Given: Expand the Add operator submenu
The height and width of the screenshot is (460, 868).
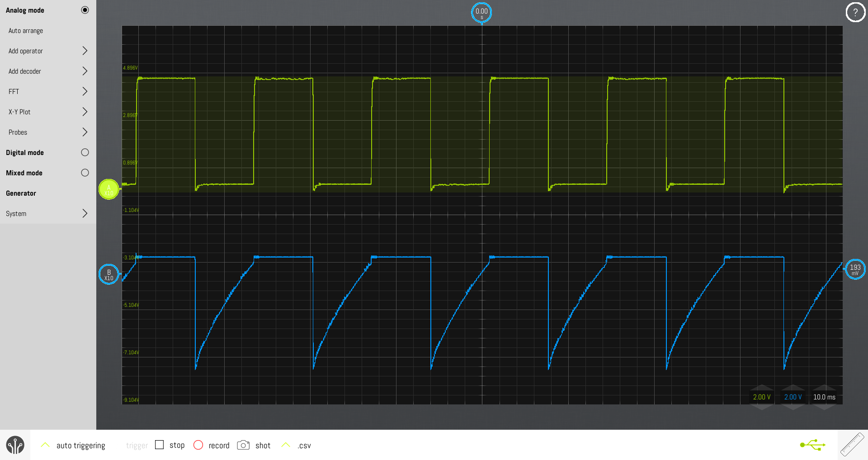Looking at the screenshot, I should (85, 51).
